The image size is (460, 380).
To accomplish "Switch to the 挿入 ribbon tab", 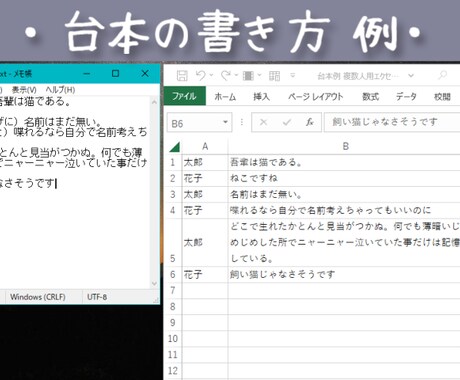I will tap(261, 97).
